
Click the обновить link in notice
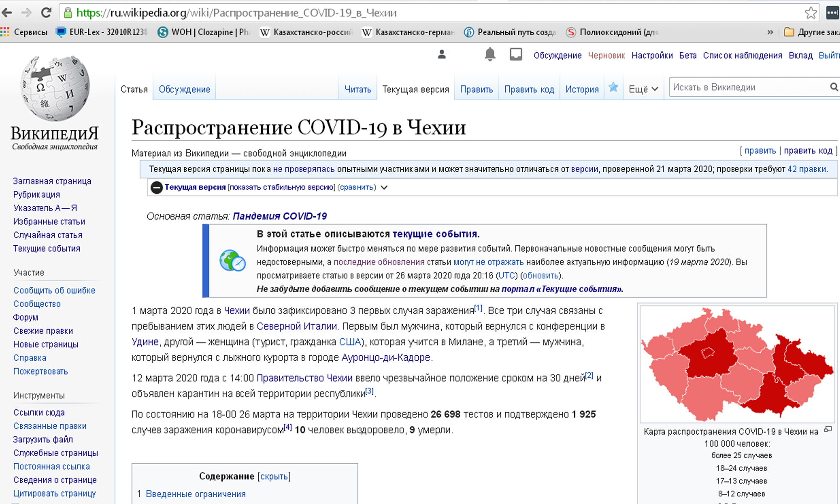pyautogui.click(x=541, y=276)
